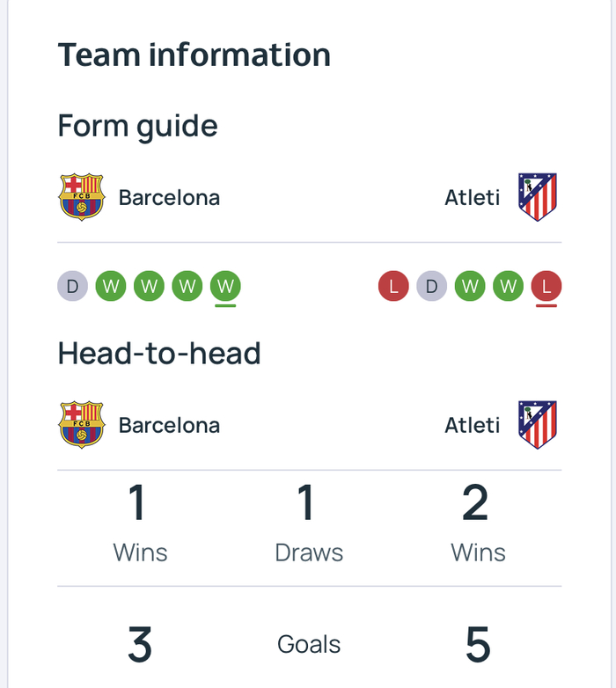The image size is (616, 688).
Task: Select the Barcelona crest under Head-to-head
Action: pos(81,425)
